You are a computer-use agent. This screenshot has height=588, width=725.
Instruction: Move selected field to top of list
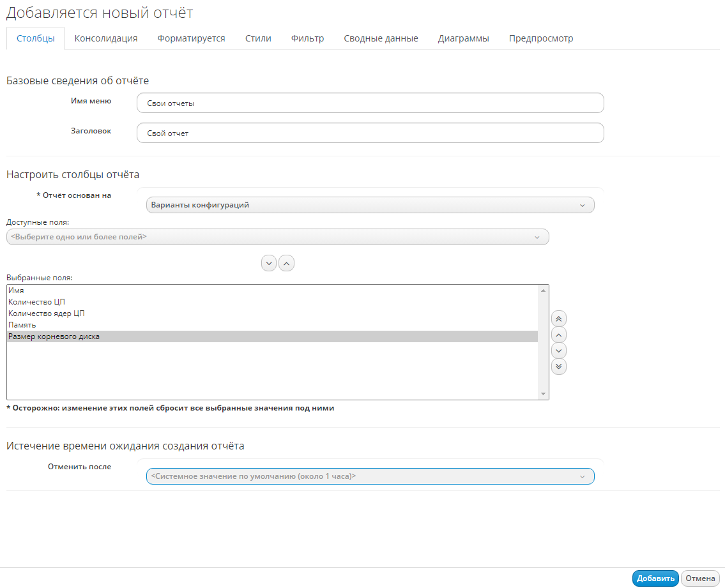click(x=559, y=319)
